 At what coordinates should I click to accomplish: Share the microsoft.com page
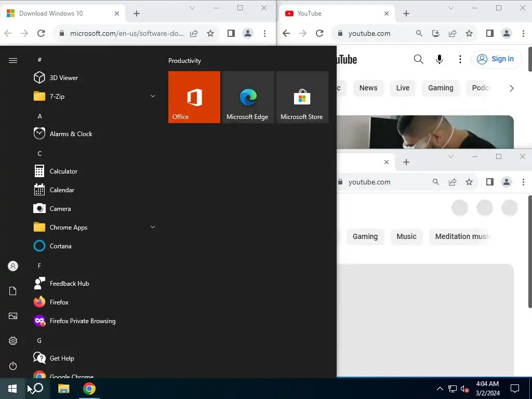194,33
